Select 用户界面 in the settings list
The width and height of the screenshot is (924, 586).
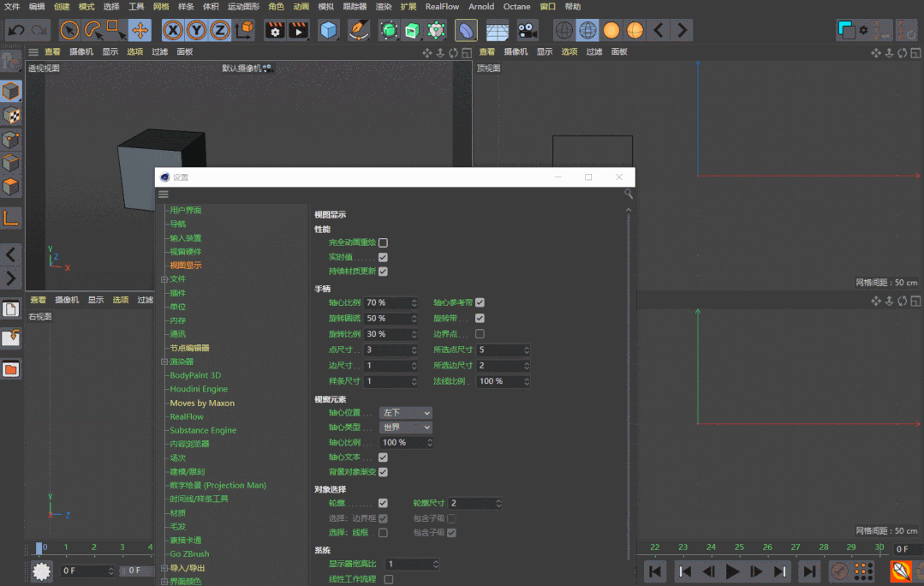(186, 211)
